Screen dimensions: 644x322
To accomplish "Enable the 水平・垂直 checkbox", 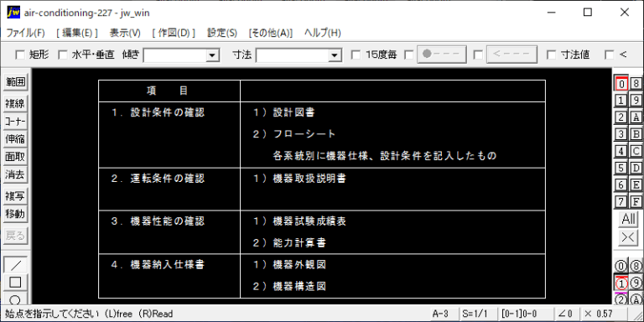I will click(x=63, y=55).
